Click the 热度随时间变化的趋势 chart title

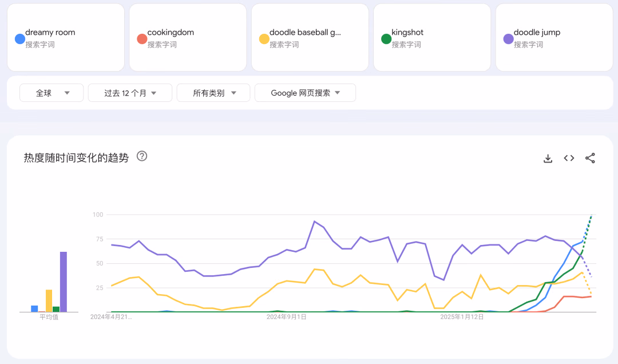coord(76,158)
